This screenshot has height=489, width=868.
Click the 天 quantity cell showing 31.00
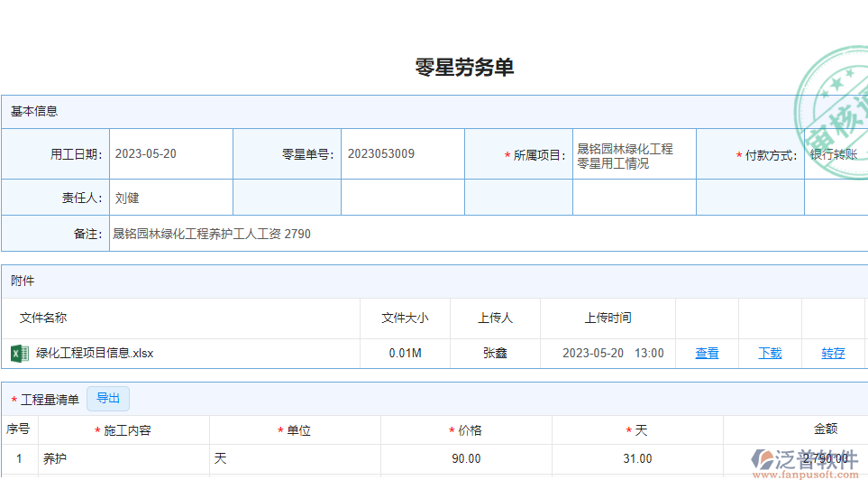pyautogui.click(x=637, y=458)
